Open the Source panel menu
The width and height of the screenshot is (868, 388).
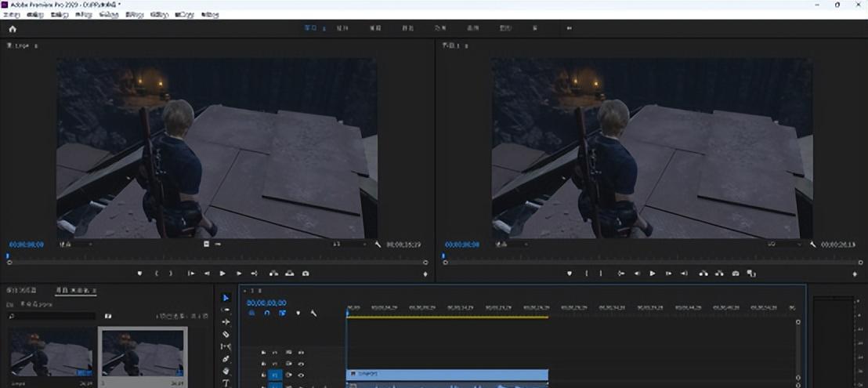[36, 46]
